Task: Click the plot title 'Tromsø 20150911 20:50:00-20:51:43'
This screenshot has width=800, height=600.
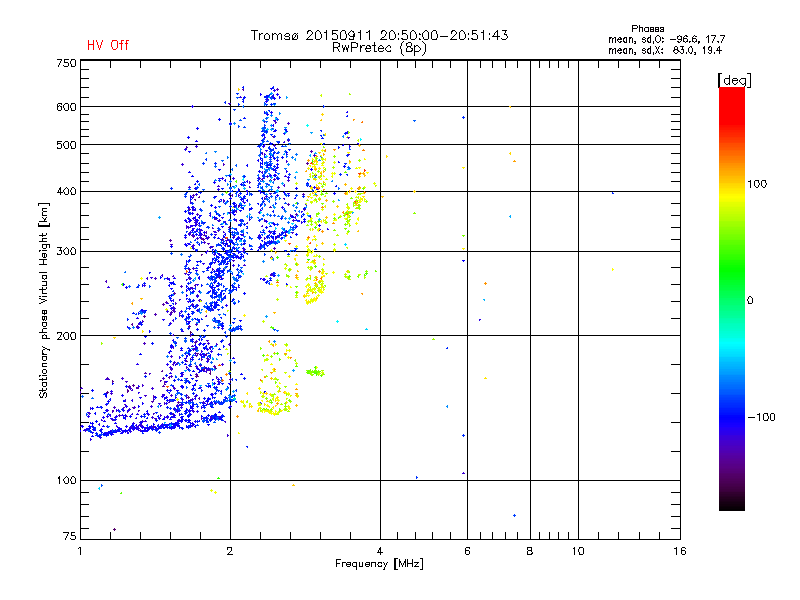Action: (x=379, y=35)
